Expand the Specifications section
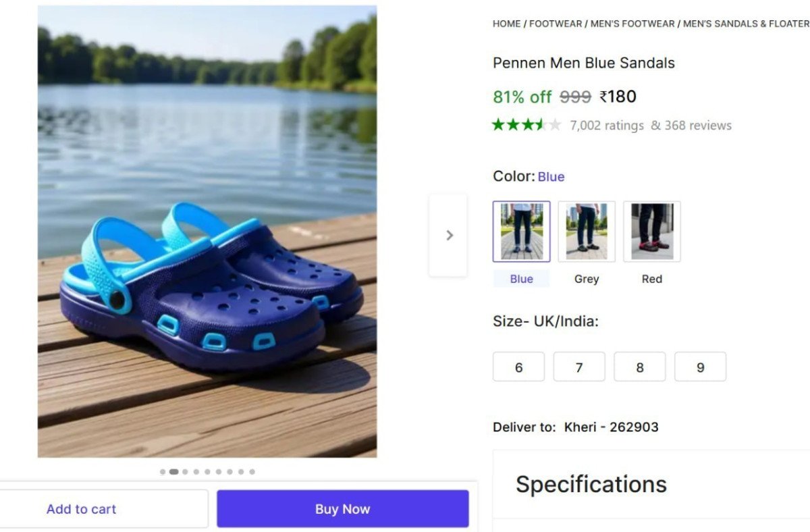Screen dimensions: 810x532 click(591, 484)
